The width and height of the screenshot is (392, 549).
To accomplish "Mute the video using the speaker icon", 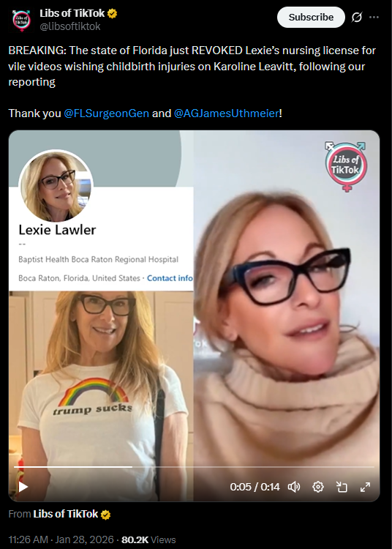I will pos(294,487).
